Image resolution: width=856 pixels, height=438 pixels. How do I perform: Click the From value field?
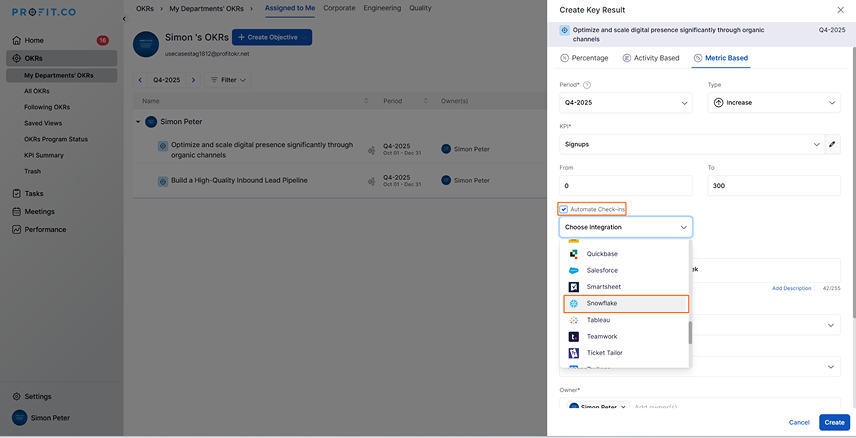626,186
